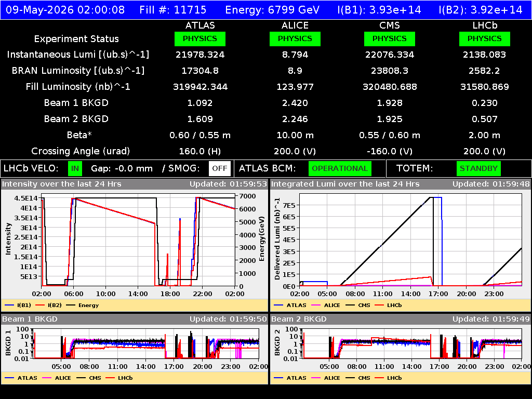Click the Beam 1 BKGD chart title
Viewport: 532px width, 399px height.
click(30, 319)
